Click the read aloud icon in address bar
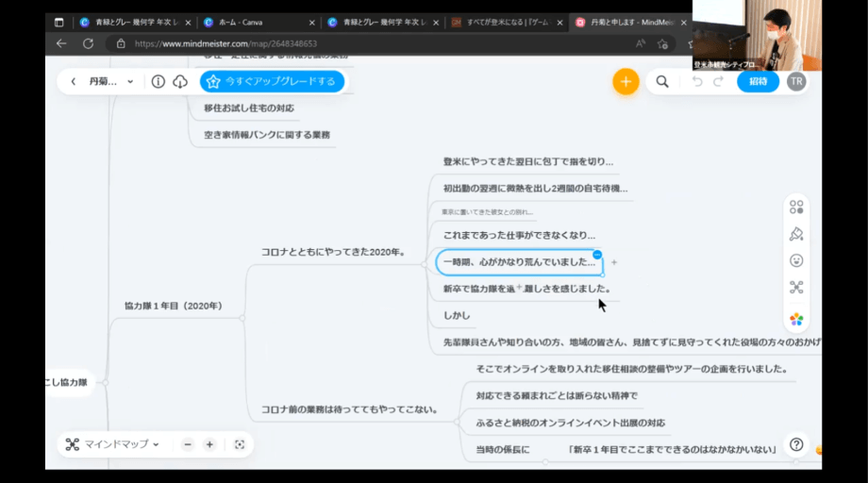 click(640, 43)
